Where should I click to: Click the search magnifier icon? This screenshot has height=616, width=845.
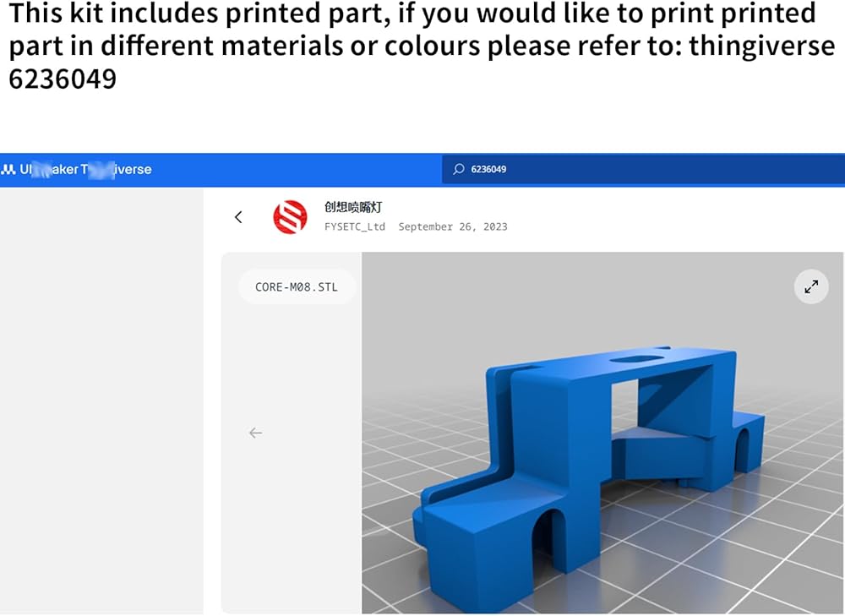459,169
